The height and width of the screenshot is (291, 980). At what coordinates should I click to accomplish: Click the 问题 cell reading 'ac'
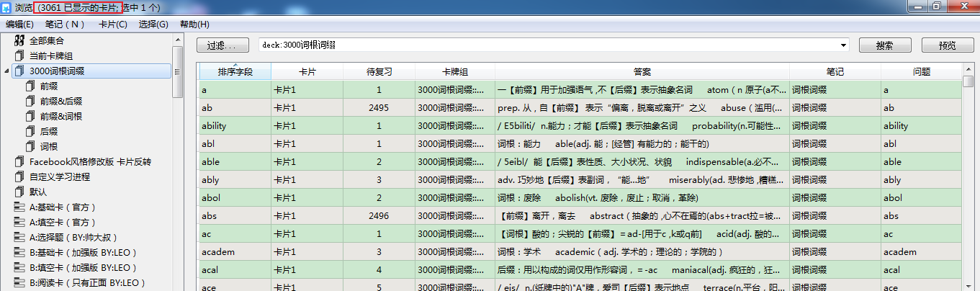922,233
